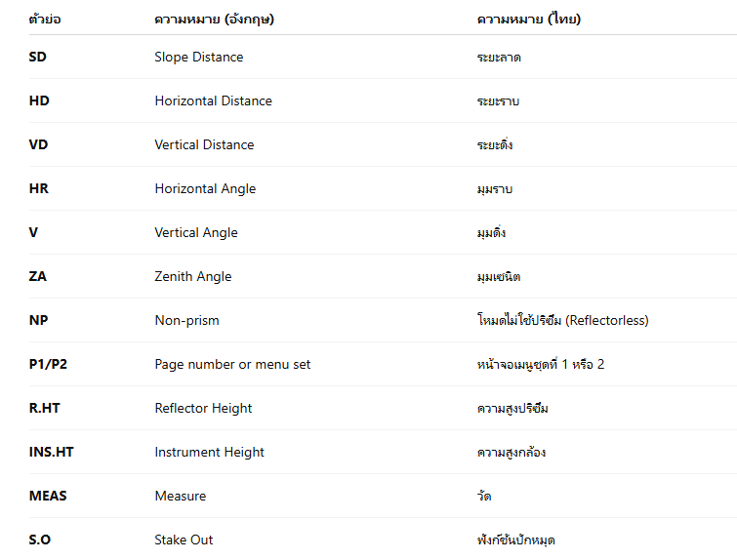Viewport: 737px width, 560px height.
Task: Select the "ความหมาย (อังกฤษ)" column header
Action: click(213, 19)
